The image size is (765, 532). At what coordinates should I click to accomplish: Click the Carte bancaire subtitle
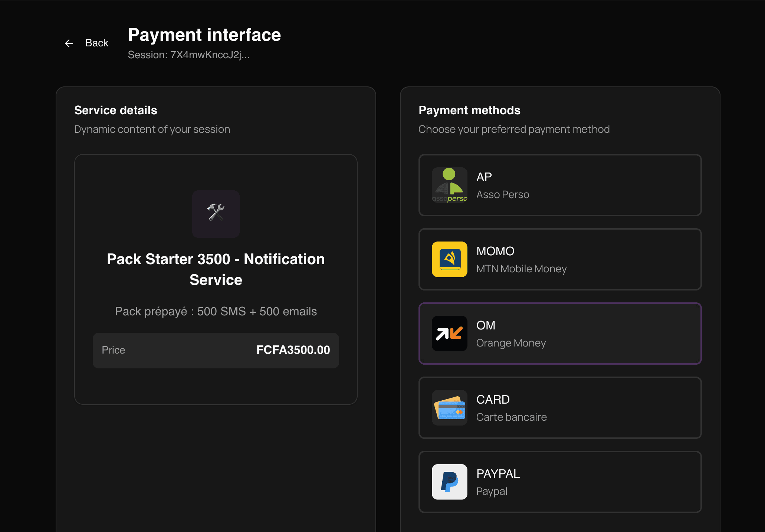511,417
